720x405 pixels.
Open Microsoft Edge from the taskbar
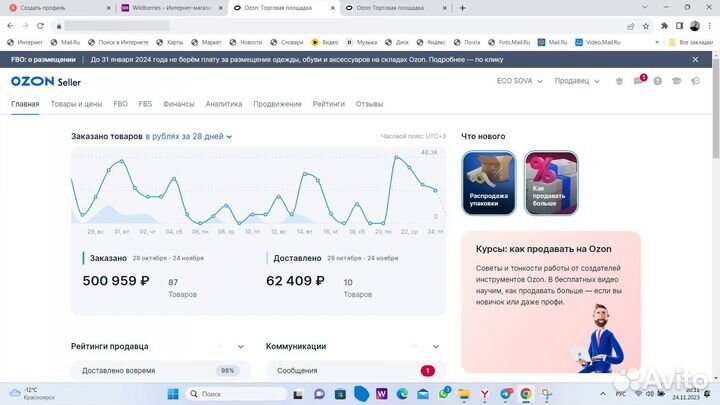tap(402, 394)
